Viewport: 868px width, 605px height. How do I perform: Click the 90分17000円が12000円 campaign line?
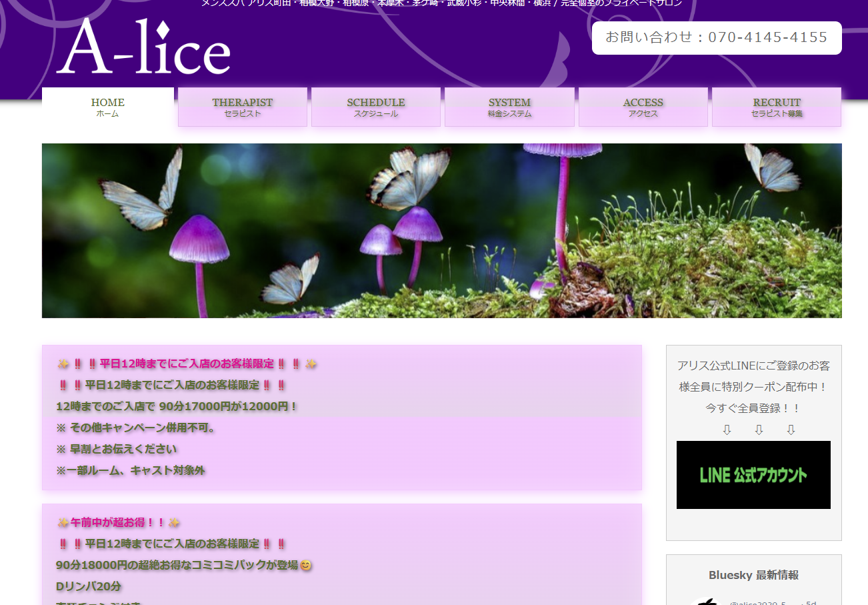point(177,406)
